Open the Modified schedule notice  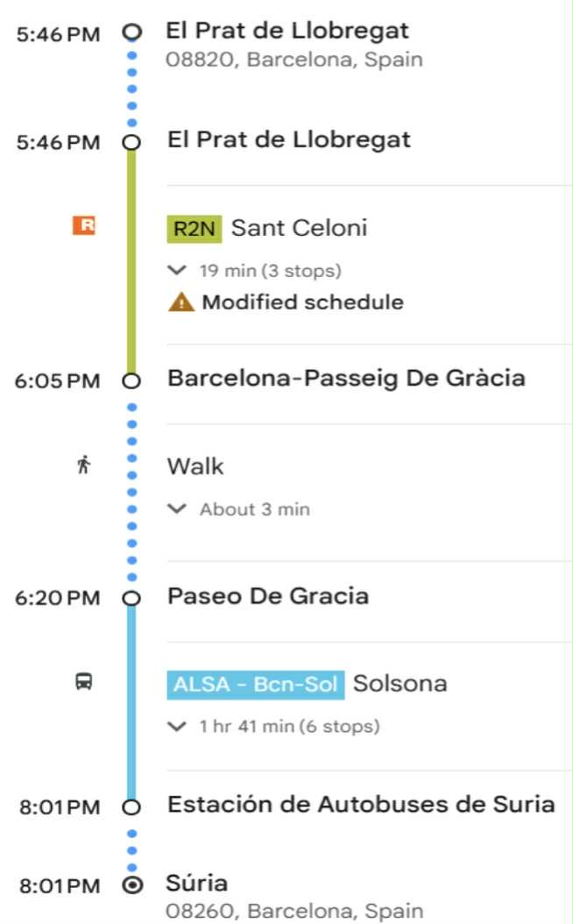(x=302, y=302)
